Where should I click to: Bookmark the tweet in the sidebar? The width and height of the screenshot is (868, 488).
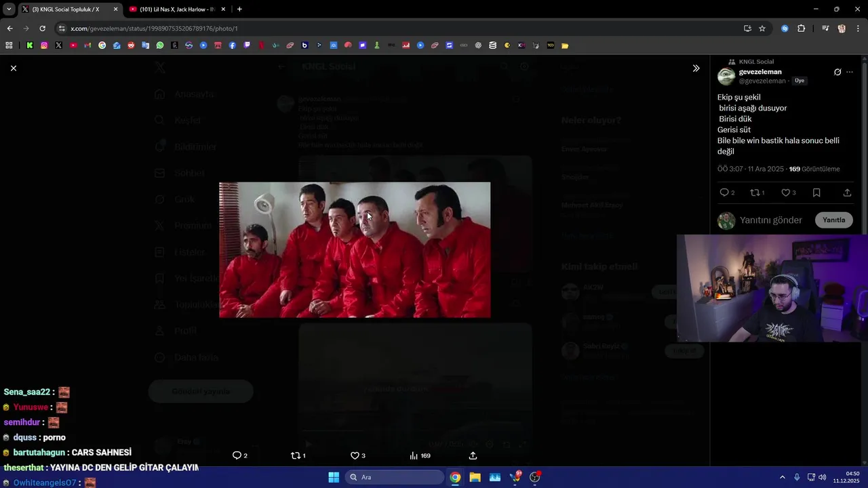(816, 192)
